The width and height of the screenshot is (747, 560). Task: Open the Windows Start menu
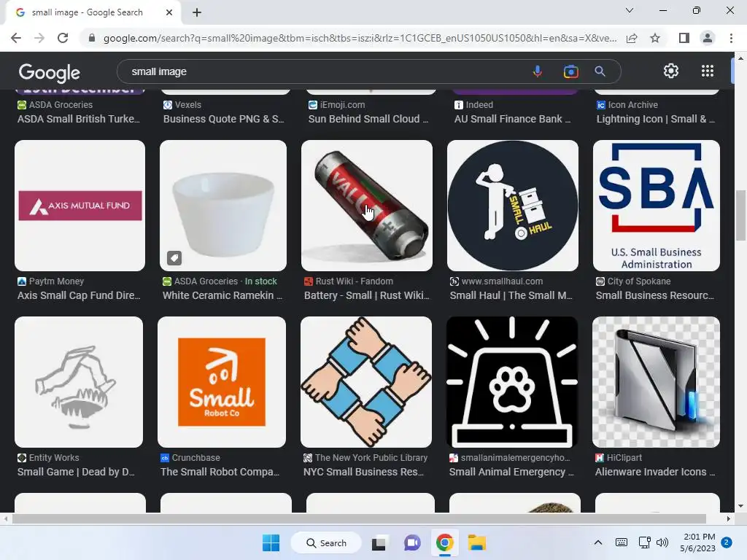pos(271,542)
